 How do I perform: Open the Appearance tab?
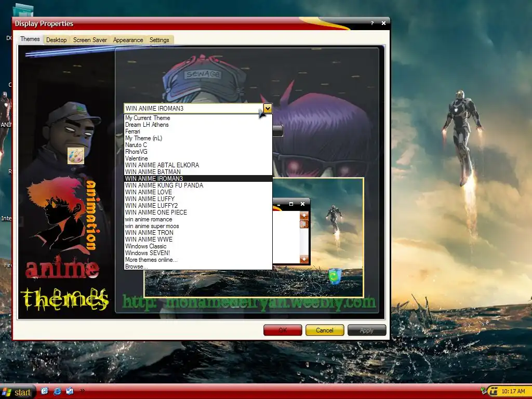[x=128, y=39]
